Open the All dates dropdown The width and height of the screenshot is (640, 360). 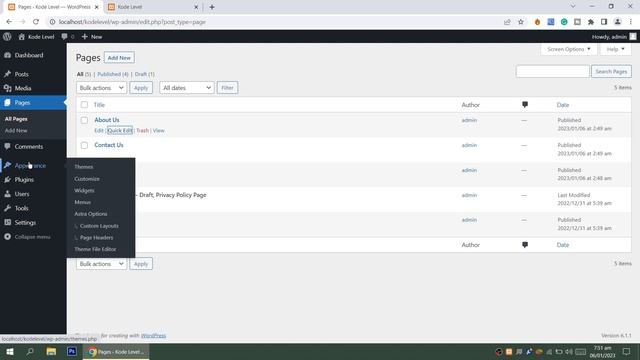(x=187, y=88)
